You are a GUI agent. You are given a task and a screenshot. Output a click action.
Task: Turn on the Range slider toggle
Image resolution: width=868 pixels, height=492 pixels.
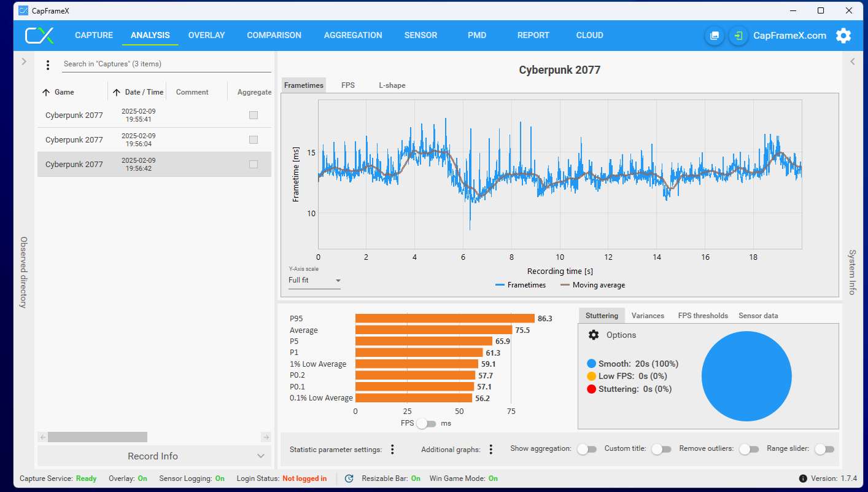click(824, 450)
